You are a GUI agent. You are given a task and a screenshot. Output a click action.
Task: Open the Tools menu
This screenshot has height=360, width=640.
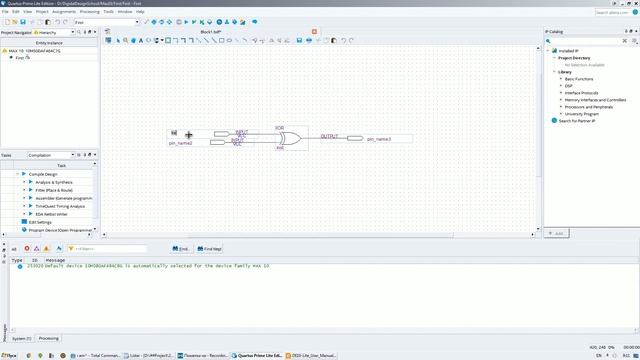point(109,12)
